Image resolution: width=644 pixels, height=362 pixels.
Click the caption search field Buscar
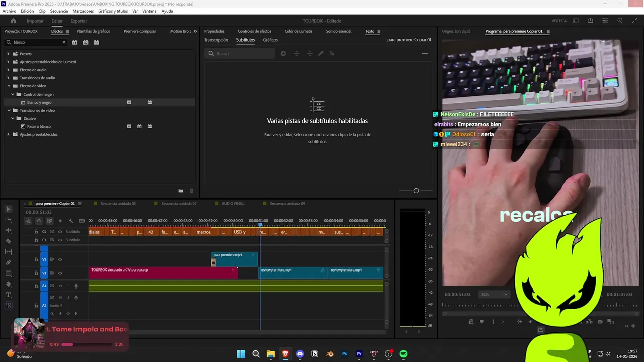(239, 54)
